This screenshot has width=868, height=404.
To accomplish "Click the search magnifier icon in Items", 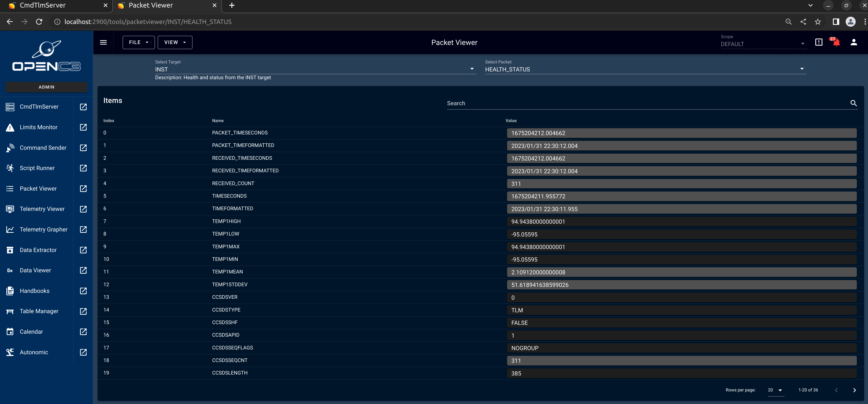I will pos(853,103).
